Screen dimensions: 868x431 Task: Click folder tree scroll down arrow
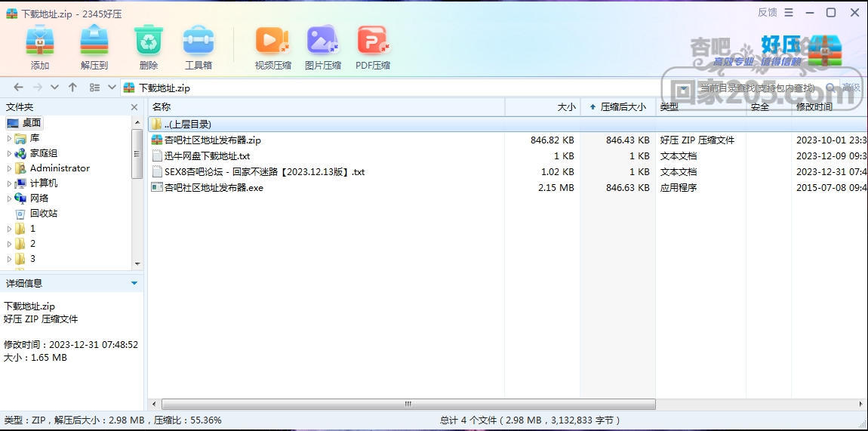[137, 264]
